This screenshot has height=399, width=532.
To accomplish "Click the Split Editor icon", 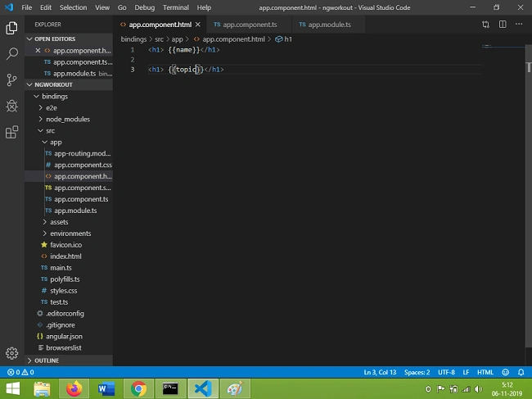I will pyautogui.click(x=503, y=25).
